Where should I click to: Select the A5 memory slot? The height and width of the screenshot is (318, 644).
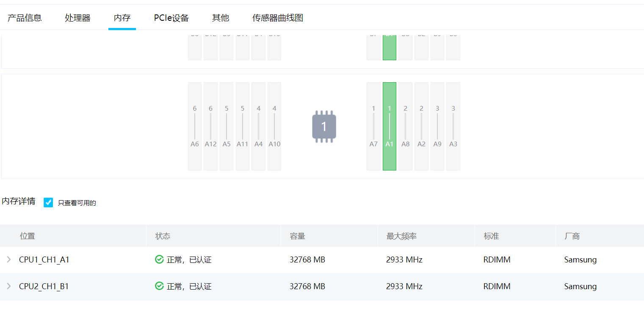[227, 126]
